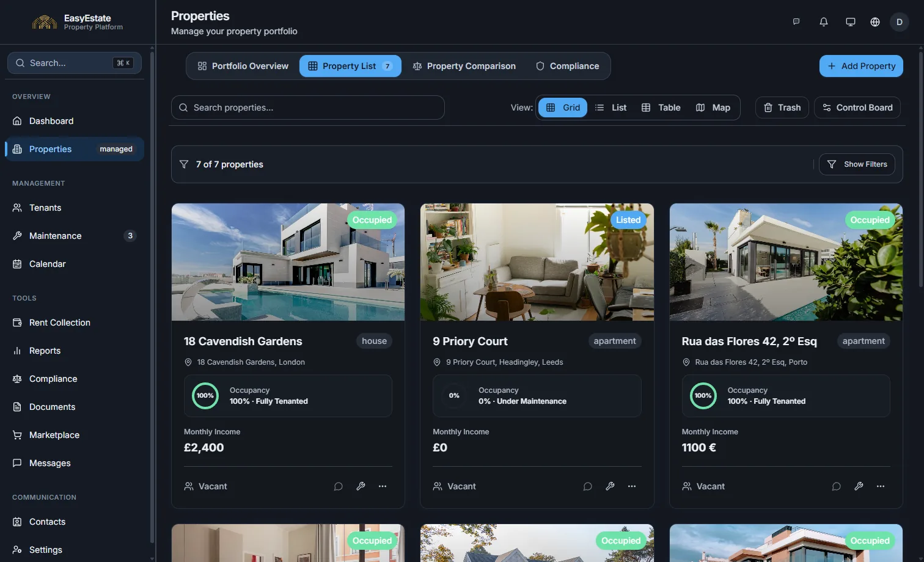
Task: Open the three-dot menu on 18 Cavendish Gardens card
Action: pyautogui.click(x=383, y=486)
